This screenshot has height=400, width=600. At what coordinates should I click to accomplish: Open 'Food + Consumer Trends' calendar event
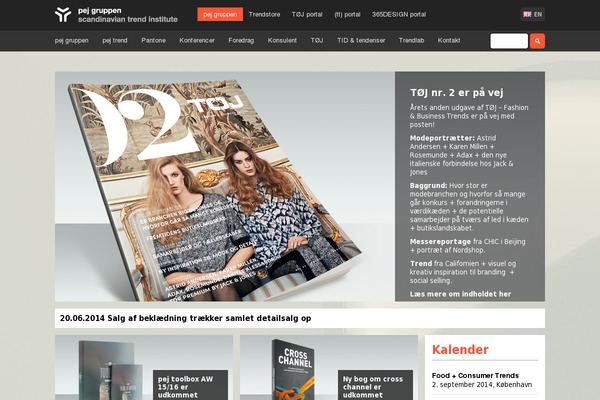coord(475,376)
